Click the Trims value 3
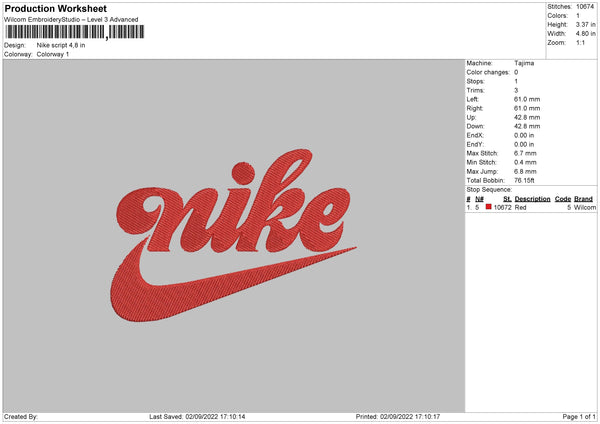This screenshot has height=424, width=600. tap(516, 90)
